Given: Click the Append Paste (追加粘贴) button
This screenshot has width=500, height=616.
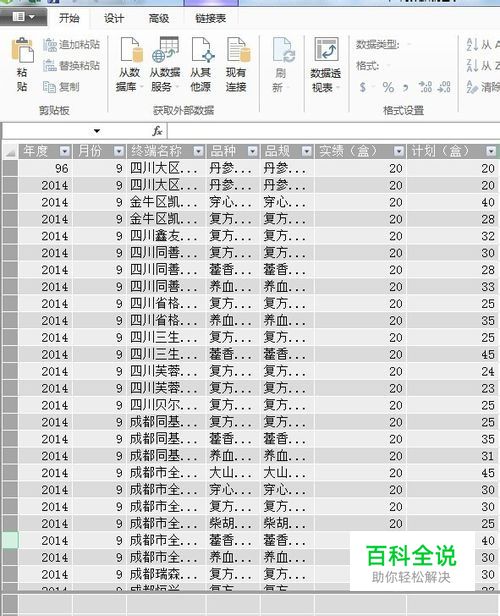Looking at the screenshot, I should coord(71,45).
